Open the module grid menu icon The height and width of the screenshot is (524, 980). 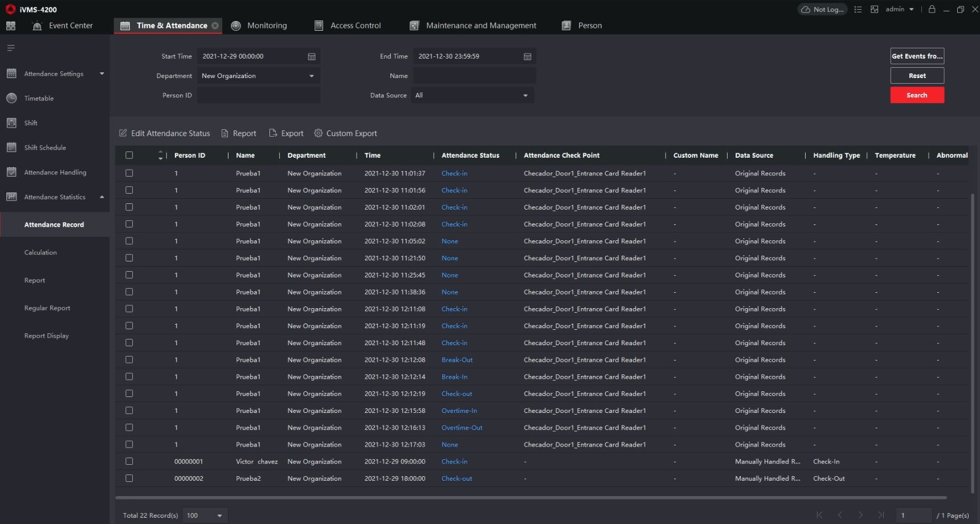coord(11,26)
